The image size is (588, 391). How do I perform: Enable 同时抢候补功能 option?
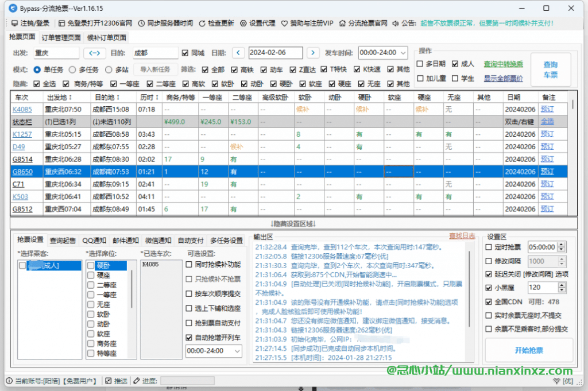pos(189,264)
